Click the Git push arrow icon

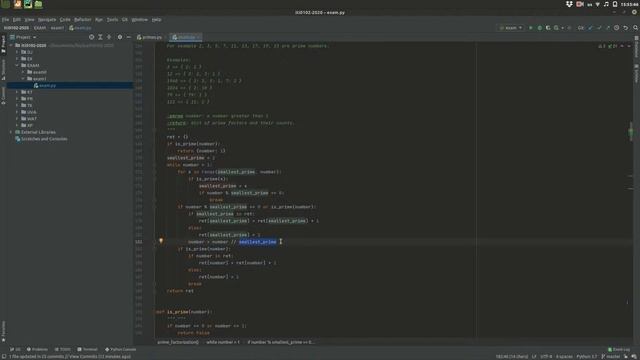coord(608,28)
